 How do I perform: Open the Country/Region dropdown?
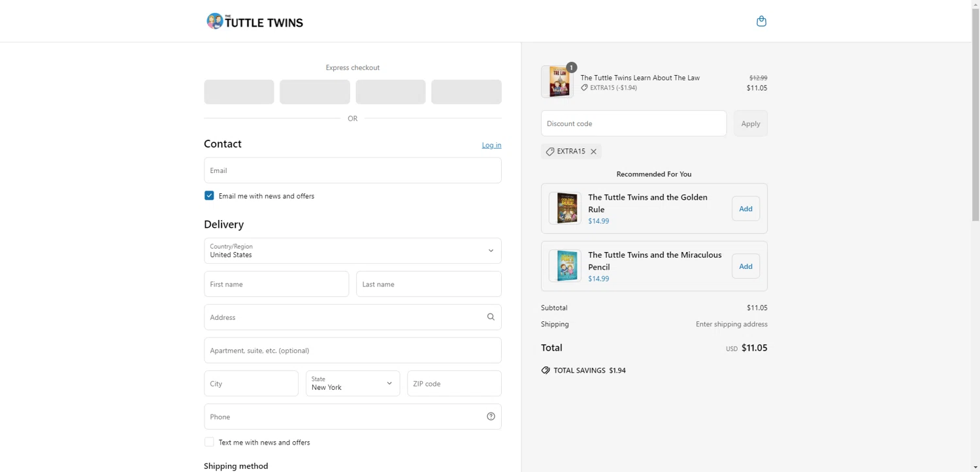(353, 251)
